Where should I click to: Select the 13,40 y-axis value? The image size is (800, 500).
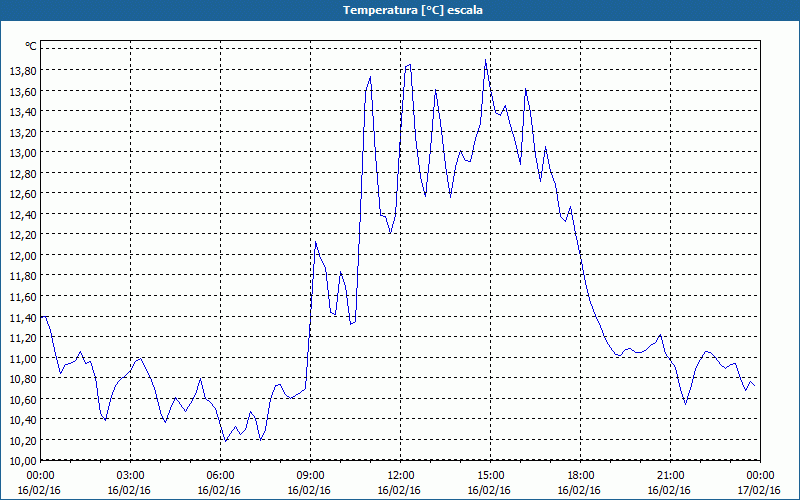point(22,112)
